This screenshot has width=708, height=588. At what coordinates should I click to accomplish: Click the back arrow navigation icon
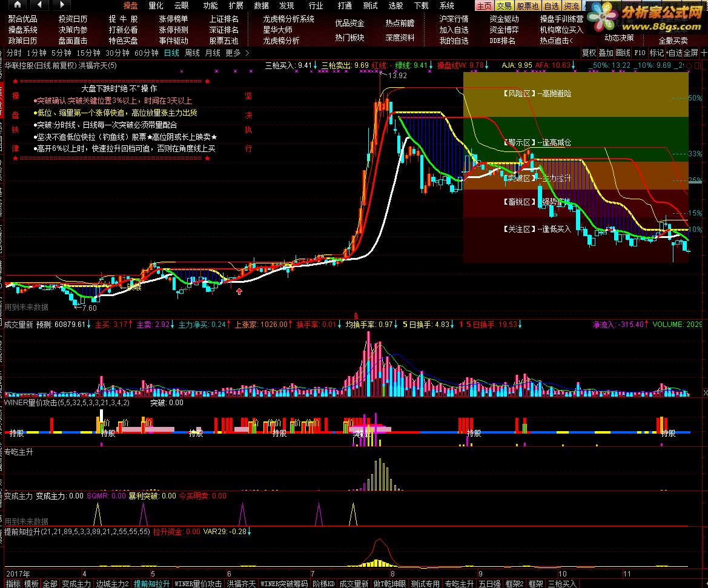(40, 5)
